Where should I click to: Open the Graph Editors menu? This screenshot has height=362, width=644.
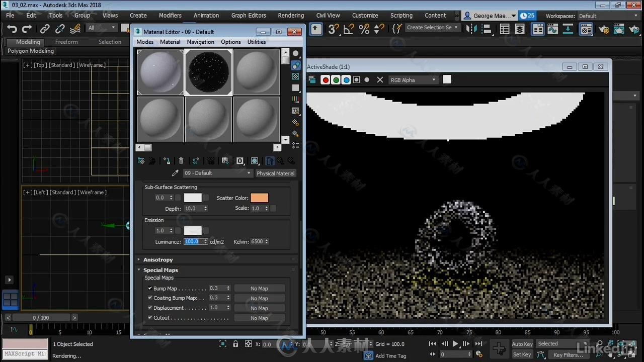(x=249, y=16)
